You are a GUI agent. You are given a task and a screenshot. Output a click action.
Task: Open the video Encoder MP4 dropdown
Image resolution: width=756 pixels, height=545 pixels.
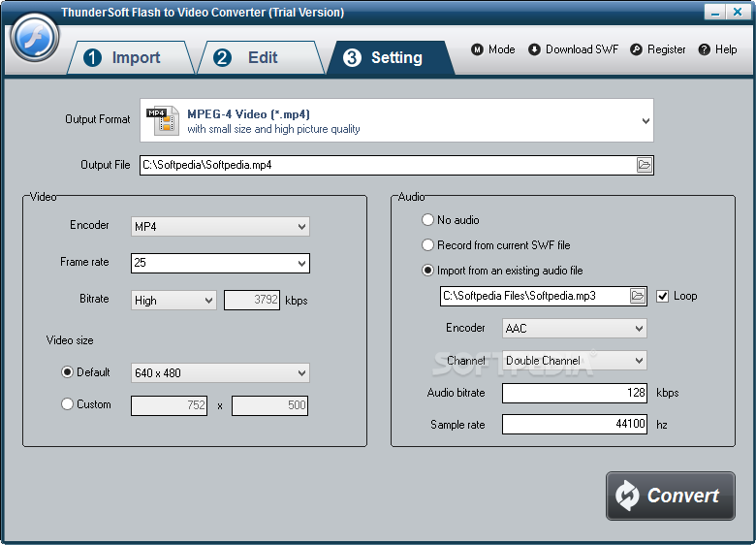pos(220,227)
